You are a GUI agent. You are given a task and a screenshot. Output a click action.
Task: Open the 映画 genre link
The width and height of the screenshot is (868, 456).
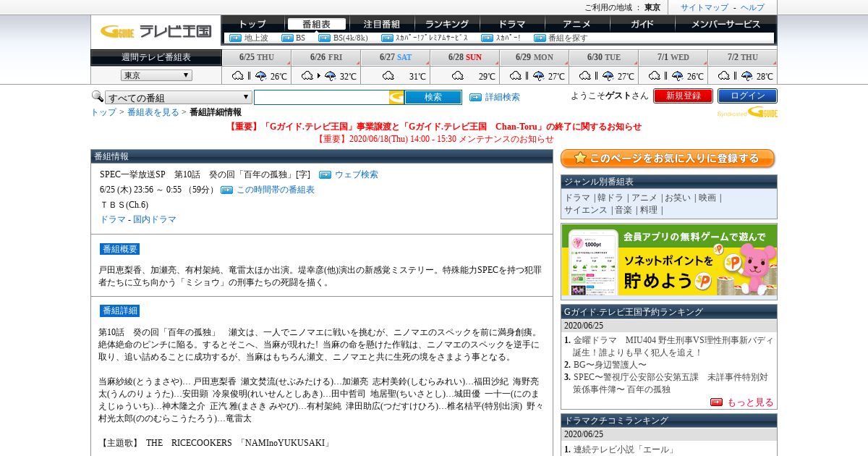coord(707,198)
